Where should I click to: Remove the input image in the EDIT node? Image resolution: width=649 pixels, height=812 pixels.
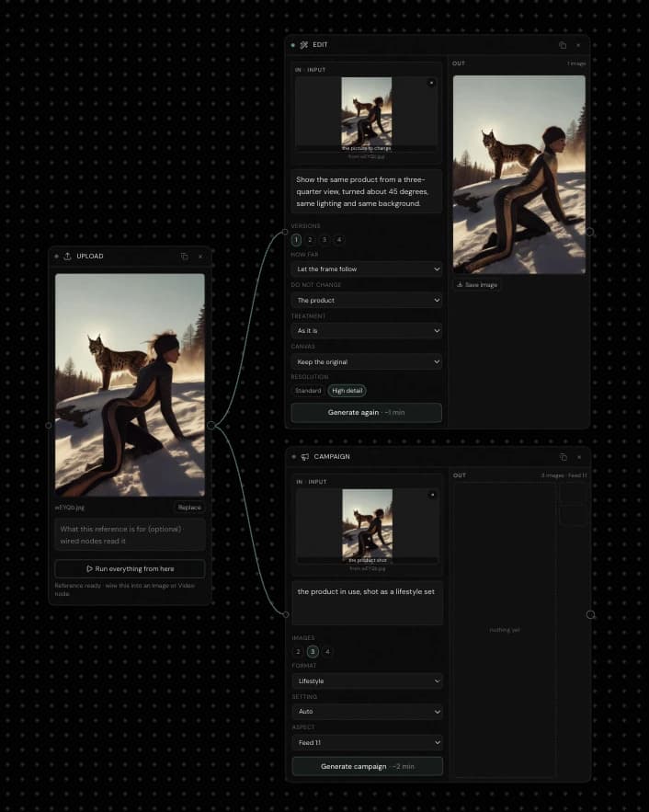pyautogui.click(x=431, y=83)
